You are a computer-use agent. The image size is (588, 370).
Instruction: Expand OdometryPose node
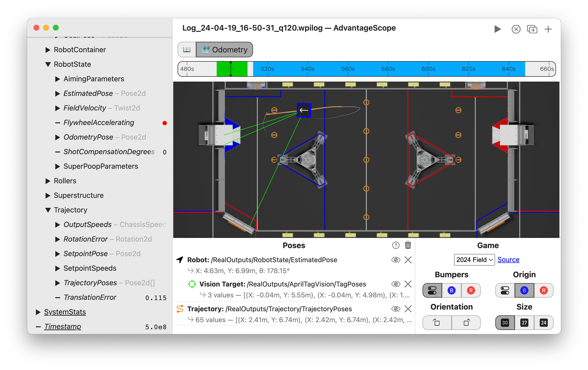(58, 137)
